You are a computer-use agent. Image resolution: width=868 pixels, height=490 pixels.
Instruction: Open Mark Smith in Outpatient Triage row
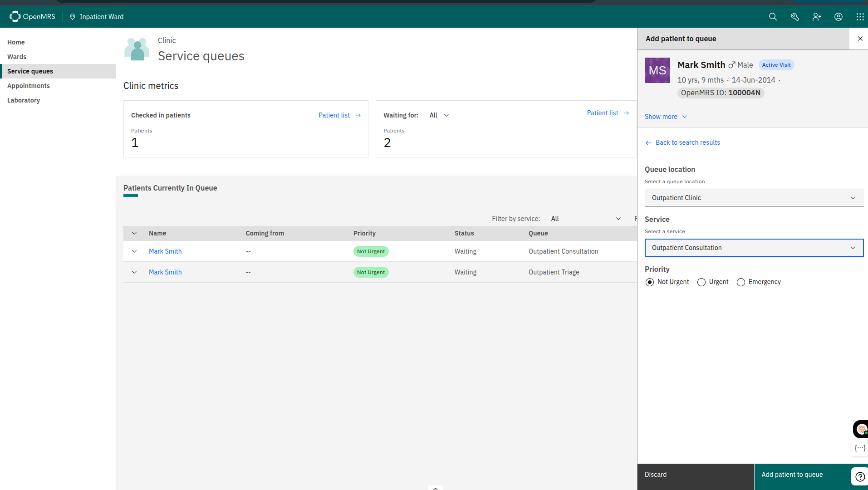pos(165,272)
